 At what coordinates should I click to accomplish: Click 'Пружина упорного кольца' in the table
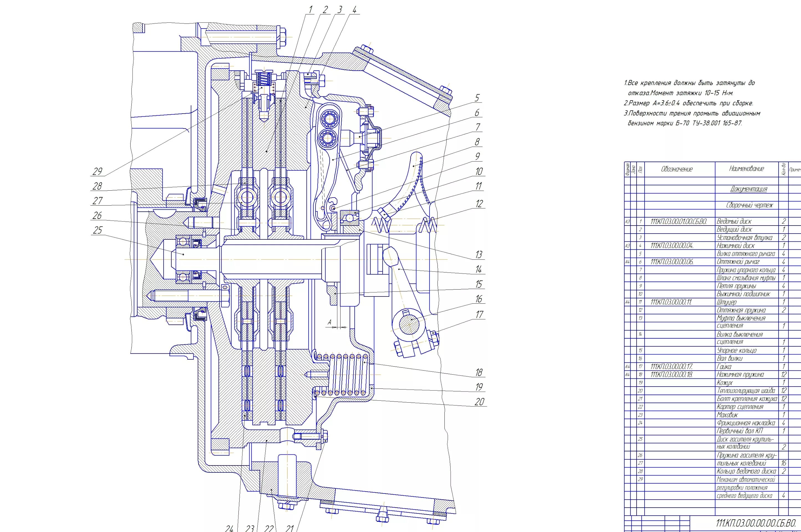click(746, 270)
